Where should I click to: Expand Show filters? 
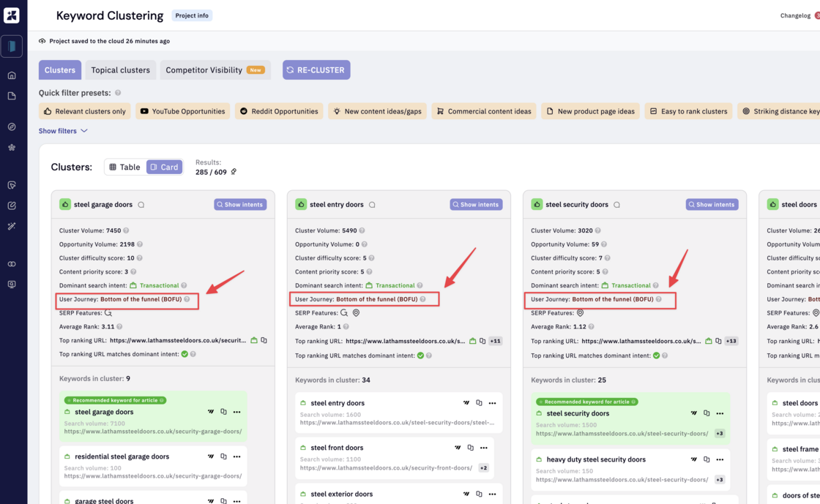[63, 131]
